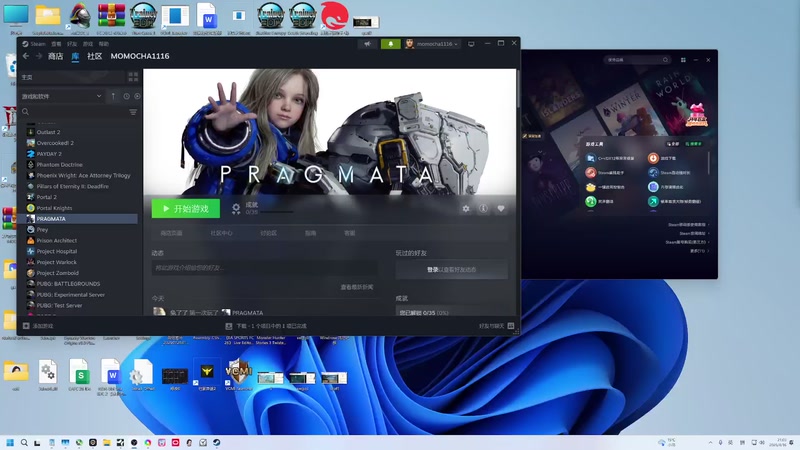Click the friends activity login button
This screenshot has width=800, height=450.
point(452,269)
